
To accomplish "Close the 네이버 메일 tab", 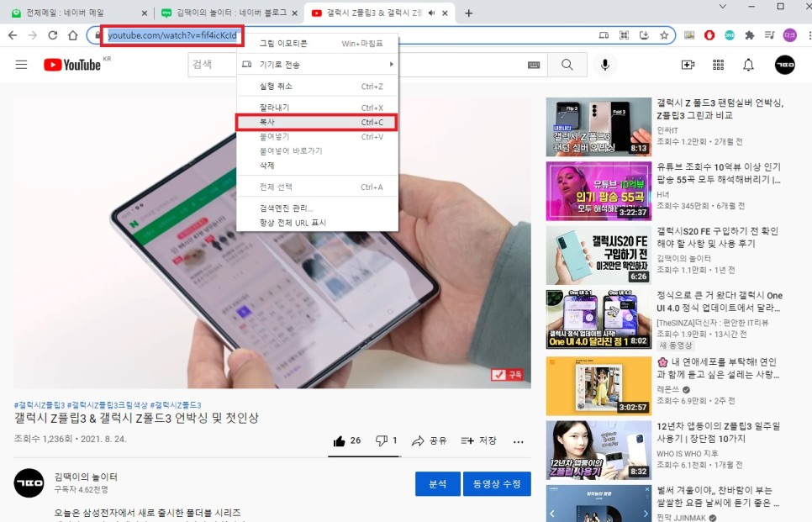I will pos(144,13).
